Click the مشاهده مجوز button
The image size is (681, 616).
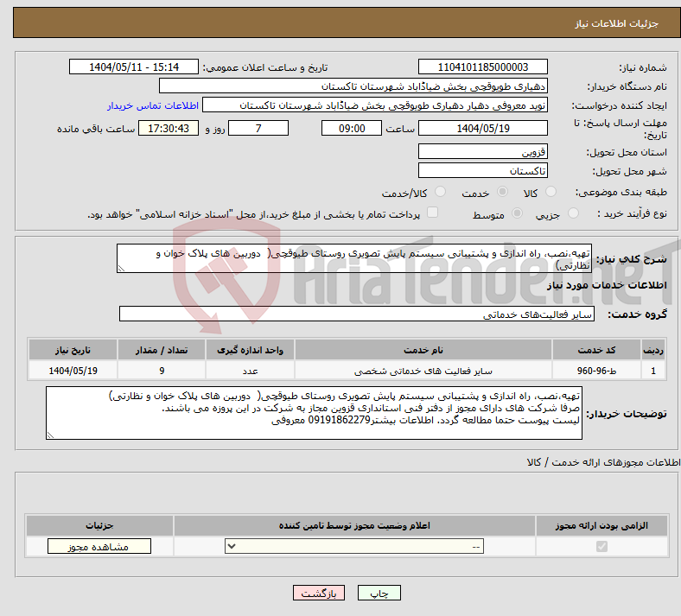click(x=99, y=546)
